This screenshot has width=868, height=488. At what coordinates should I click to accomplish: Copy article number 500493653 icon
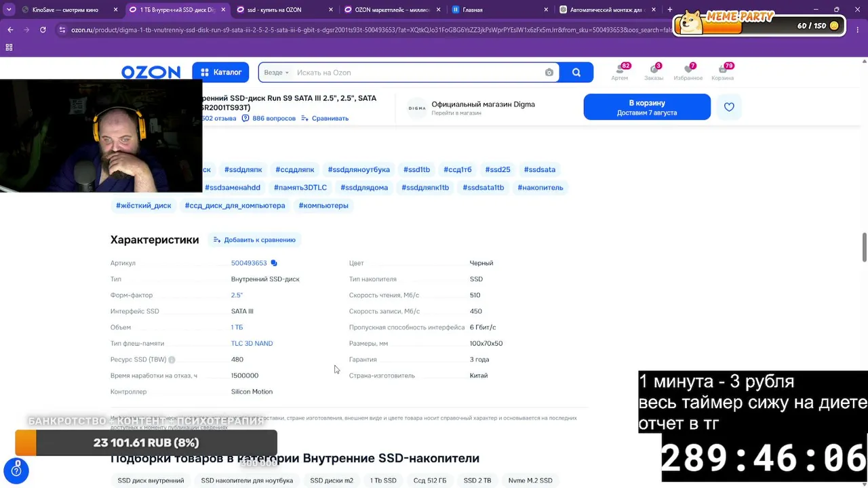[274, 263]
